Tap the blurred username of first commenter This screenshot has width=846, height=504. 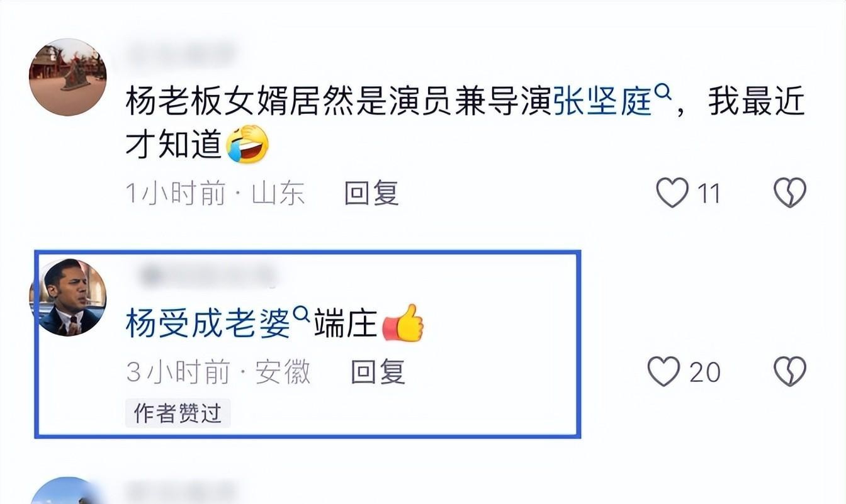click(x=179, y=53)
